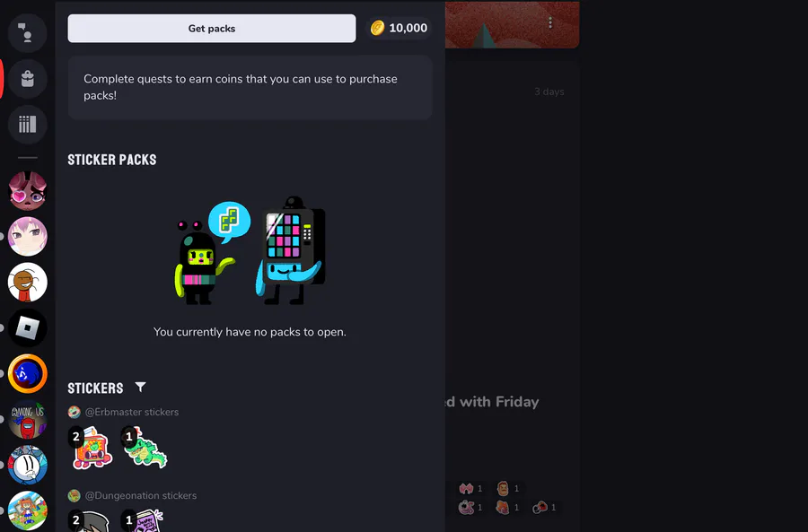
Task: Select the pink heart-eyed avatar community
Action: point(27,190)
